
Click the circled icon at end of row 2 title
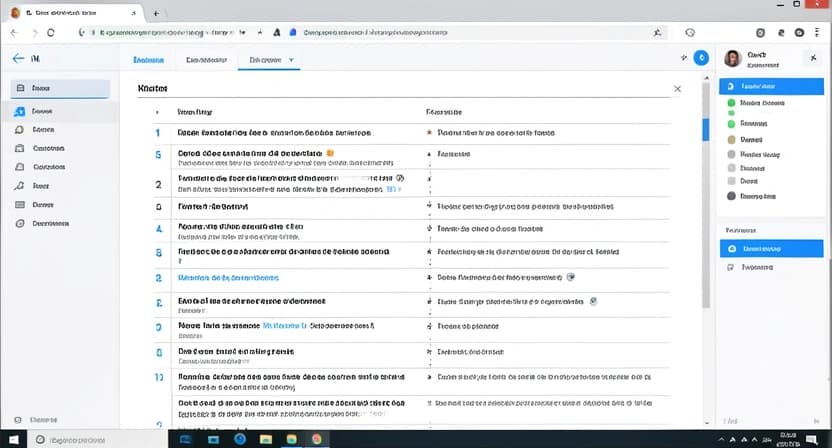(x=400, y=178)
